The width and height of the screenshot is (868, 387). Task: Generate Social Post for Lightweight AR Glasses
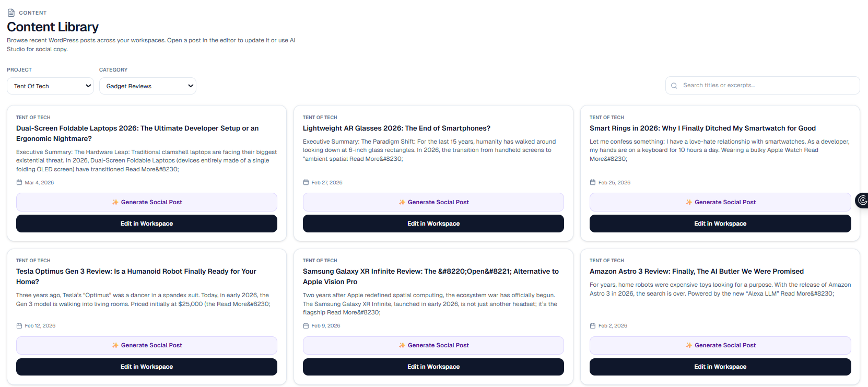point(433,202)
